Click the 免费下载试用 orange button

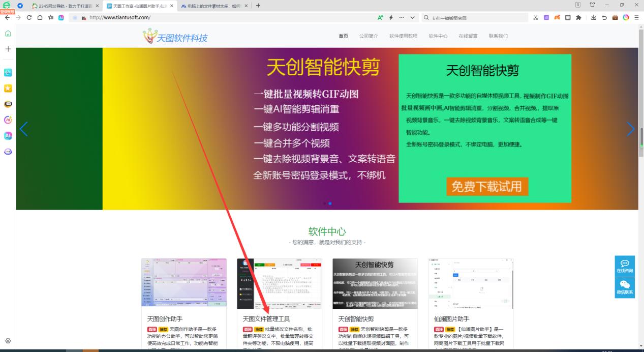(487, 186)
